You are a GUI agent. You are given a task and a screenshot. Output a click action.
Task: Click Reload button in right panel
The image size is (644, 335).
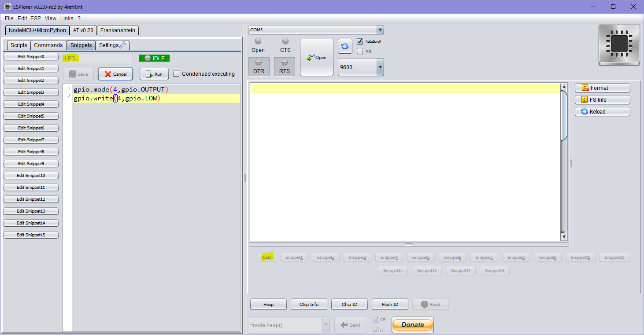tap(602, 112)
